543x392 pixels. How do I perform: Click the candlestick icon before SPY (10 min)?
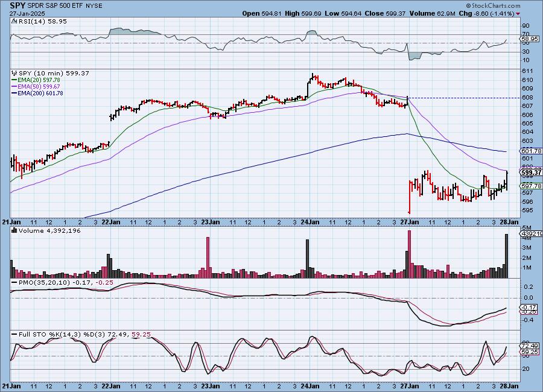(14, 73)
